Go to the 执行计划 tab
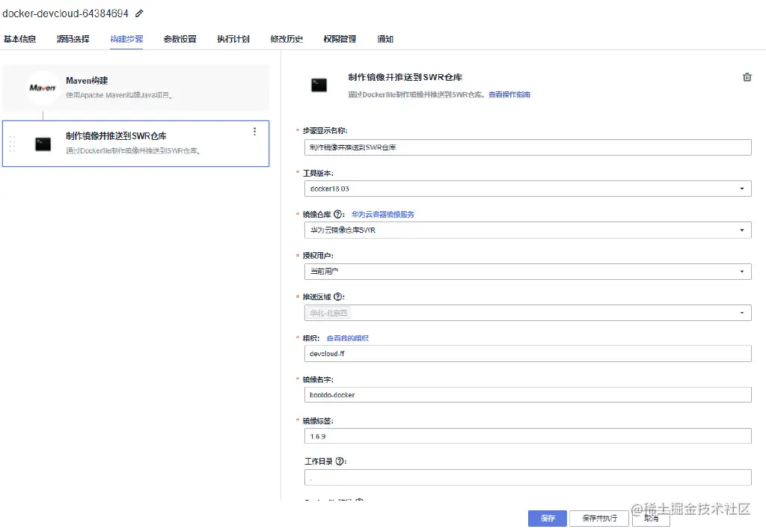The height and width of the screenshot is (532, 766). coord(233,39)
